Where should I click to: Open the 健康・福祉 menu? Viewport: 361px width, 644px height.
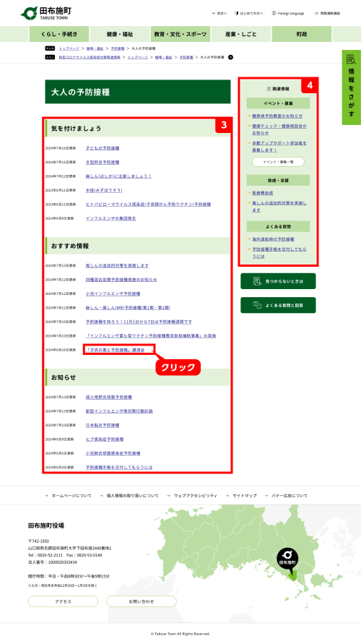tap(120, 34)
